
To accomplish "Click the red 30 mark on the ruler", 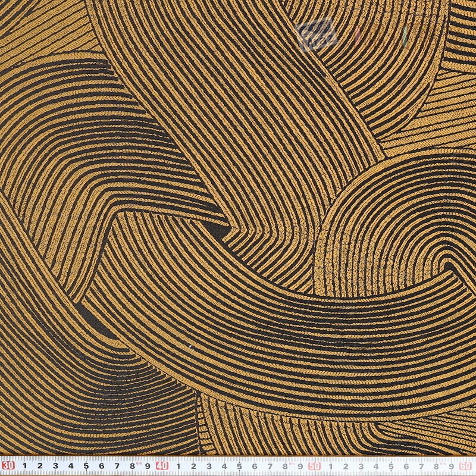I will click(10, 465).
